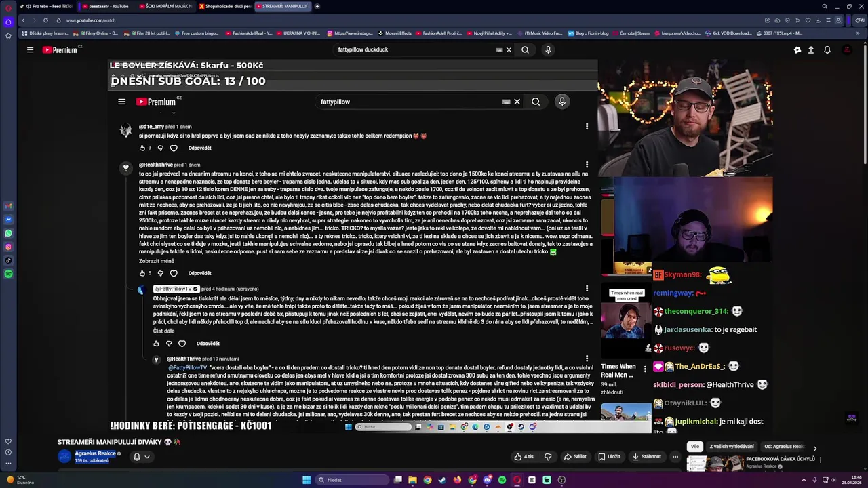Open TikTok in Opera sidebar
The image size is (868, 488).
(9, 260)
